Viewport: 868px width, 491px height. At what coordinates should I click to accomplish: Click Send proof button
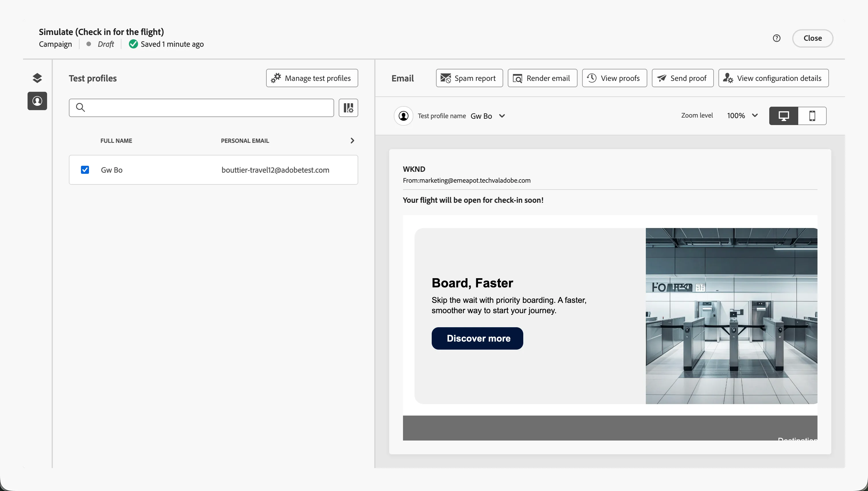682,78
